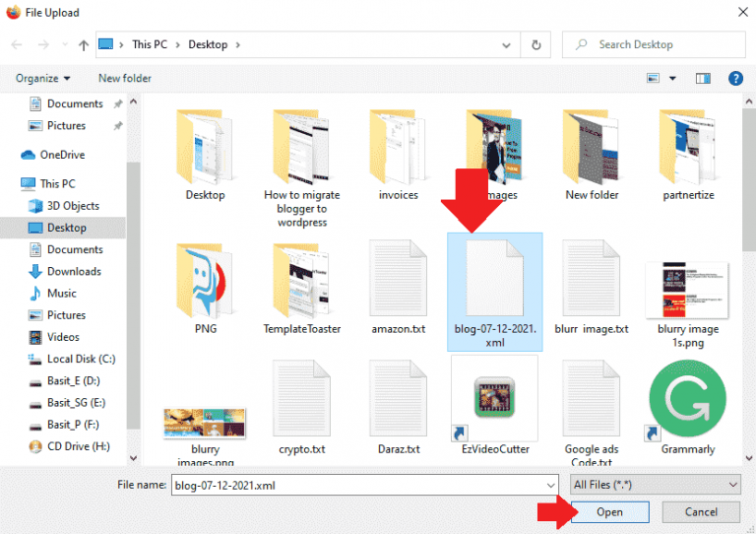Open the change view options dropdown arrow
This screenshot has height=534, width=756.
pos(673,78)
